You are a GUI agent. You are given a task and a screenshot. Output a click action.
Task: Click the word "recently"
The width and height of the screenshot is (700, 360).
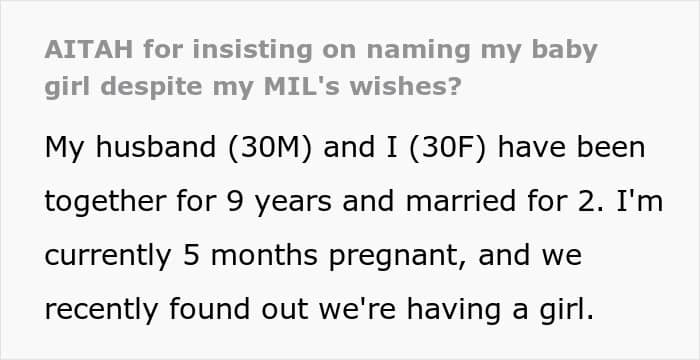[x=101, y=310]
